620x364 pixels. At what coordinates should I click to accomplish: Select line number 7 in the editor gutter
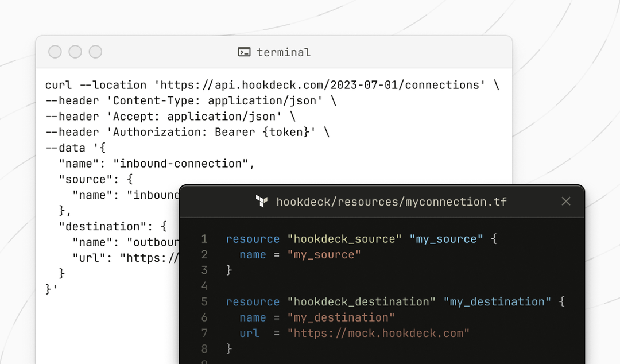pos(204,333)
